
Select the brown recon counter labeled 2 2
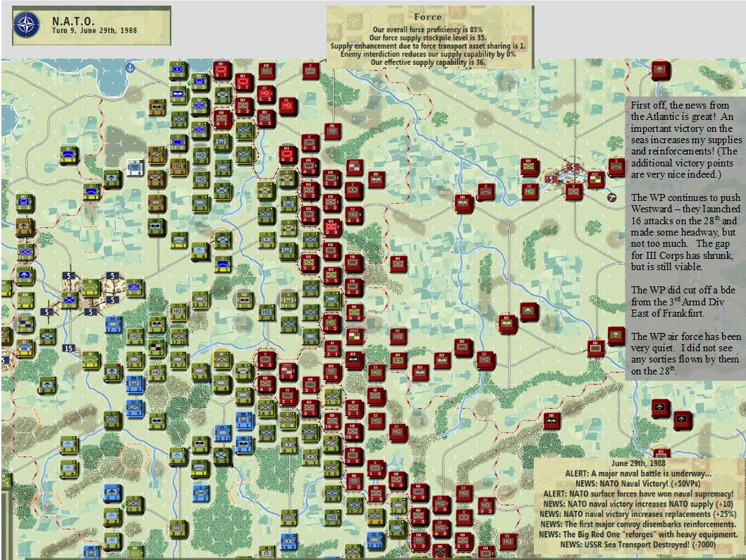[x=157, y=108]
